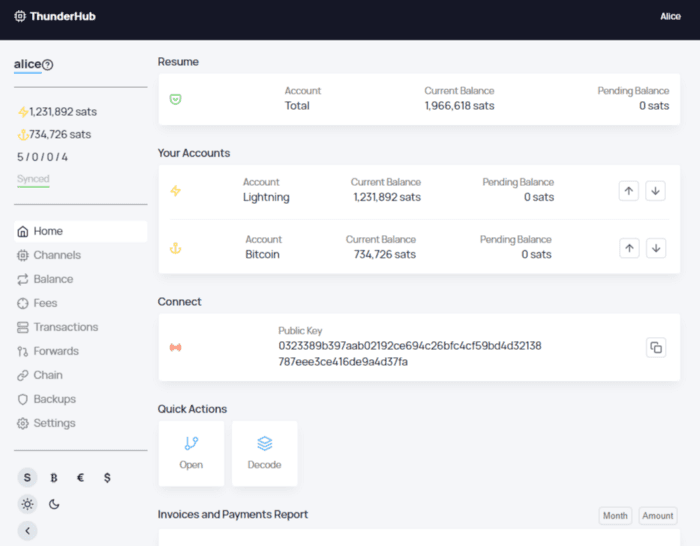Click the Total account pending balance 0 sats

[x=654, y=106]
